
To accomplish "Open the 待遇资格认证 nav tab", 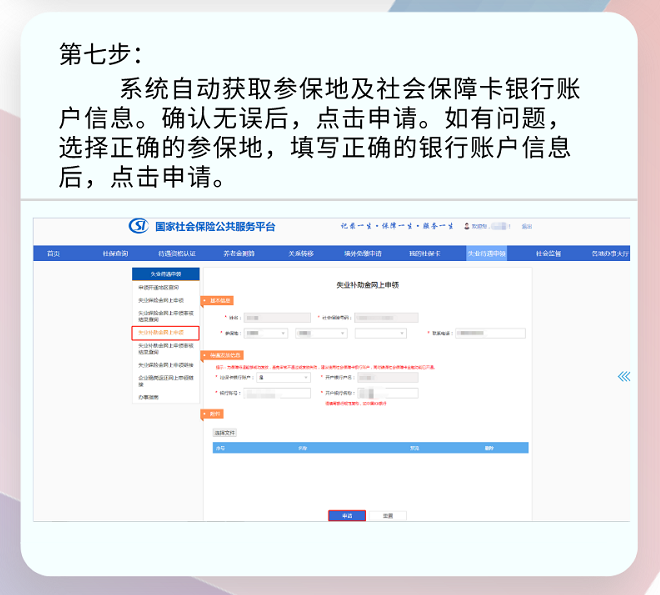I will click(x=177, y=253).
